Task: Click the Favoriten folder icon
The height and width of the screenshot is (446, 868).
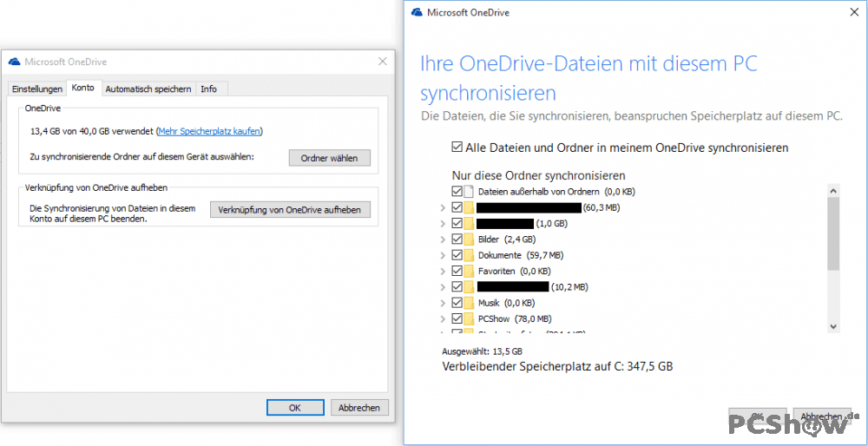Action: coord(469,271)
